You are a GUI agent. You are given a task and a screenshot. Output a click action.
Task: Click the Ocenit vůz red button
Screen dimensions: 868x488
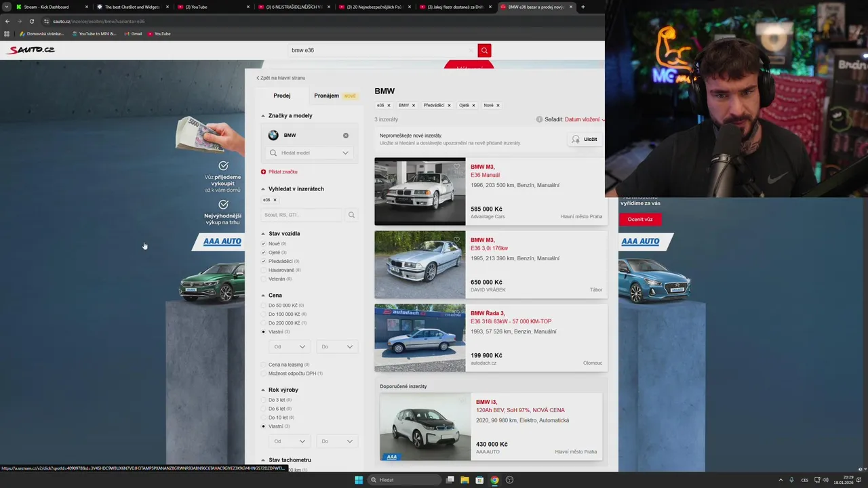640,219
